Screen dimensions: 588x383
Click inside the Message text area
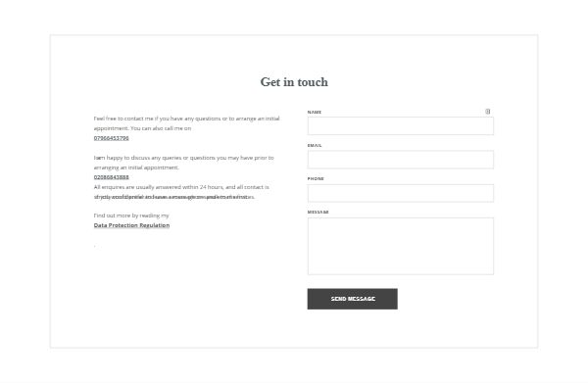pyautogui.click(x=401, y=246)
